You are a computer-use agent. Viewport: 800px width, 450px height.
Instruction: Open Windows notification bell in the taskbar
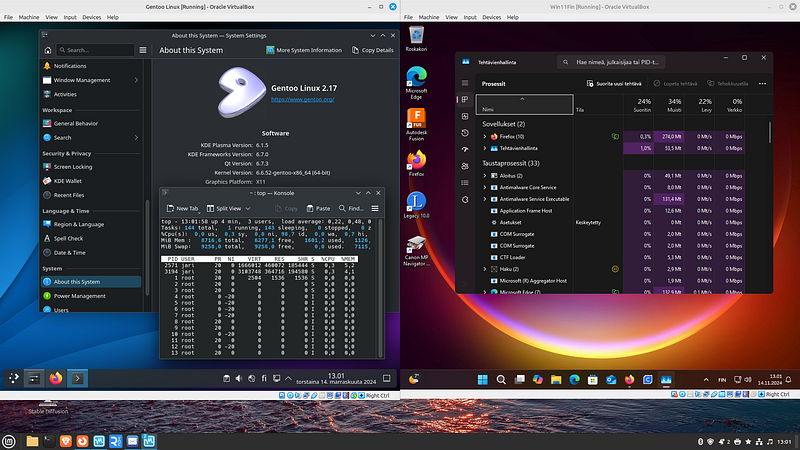tap(788, 380)
